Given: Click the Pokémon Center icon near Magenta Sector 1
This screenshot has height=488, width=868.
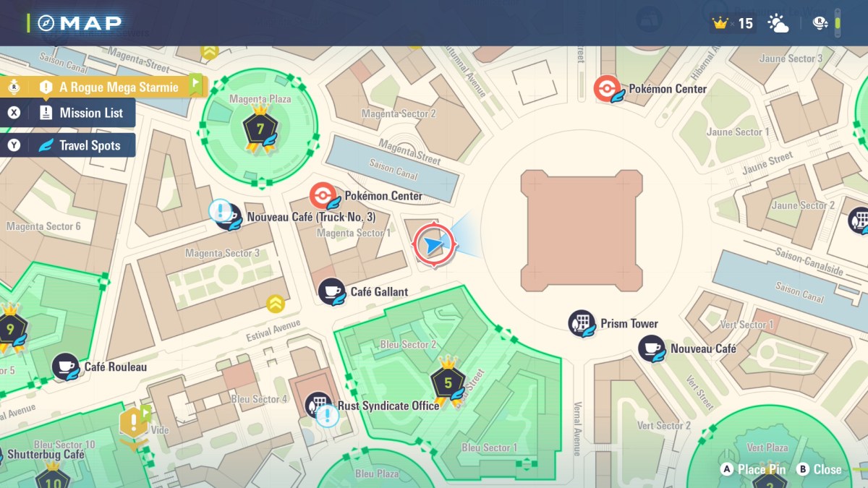Looking at the screenshot, I should point(323,196).
